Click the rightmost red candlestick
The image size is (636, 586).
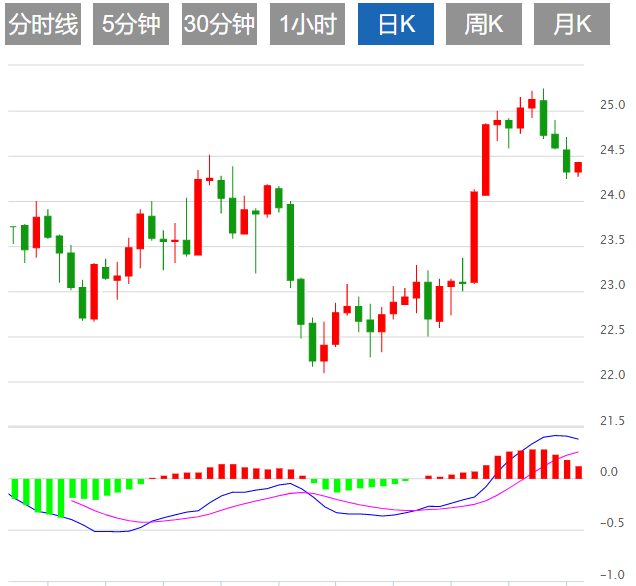point(578,168)
